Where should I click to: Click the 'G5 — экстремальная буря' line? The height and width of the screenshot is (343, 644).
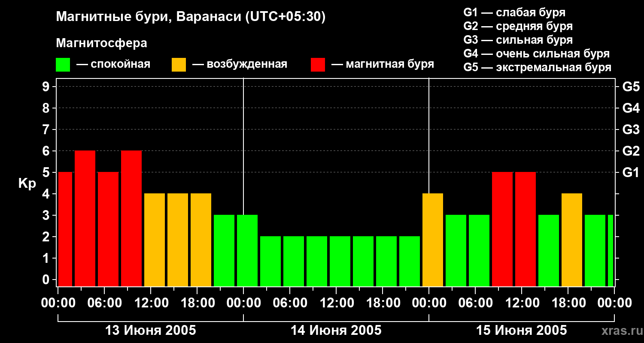pos(538,67)
